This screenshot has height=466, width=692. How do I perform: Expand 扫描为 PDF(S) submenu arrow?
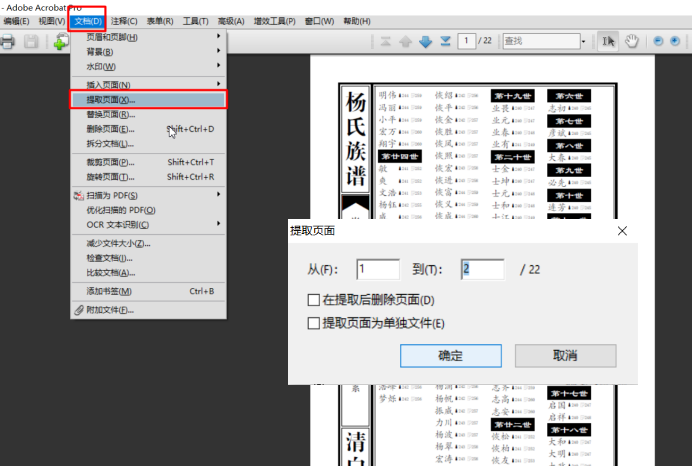[x=218, y=194]
